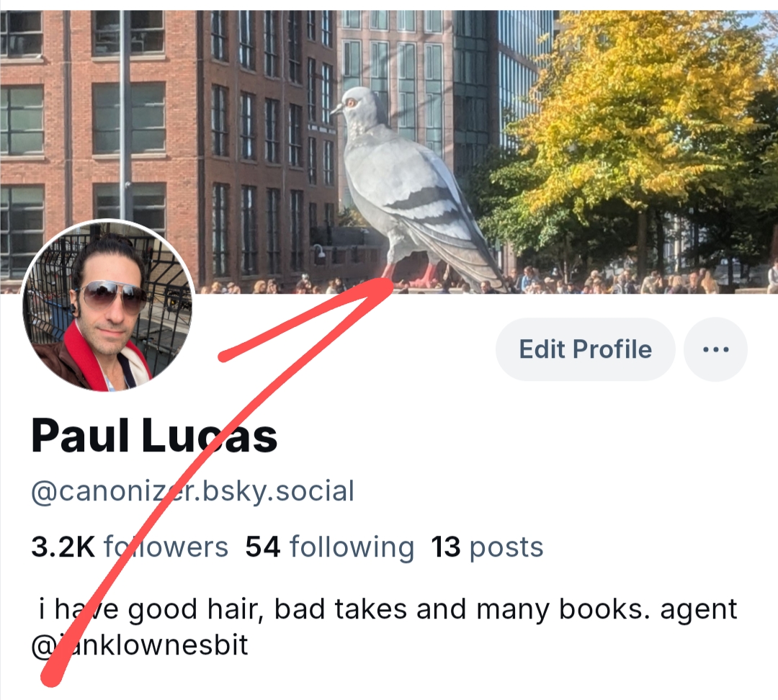Select the 13 posts count
Image resolution: width=778 pixels, height=700 pixels.
[x=487, y=547]
